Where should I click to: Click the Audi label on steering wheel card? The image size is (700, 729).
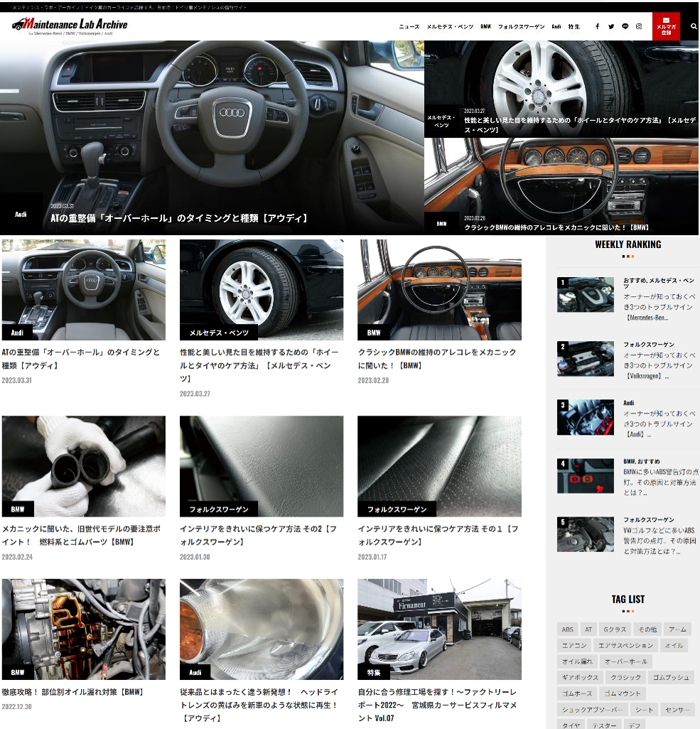pos(17,333)
